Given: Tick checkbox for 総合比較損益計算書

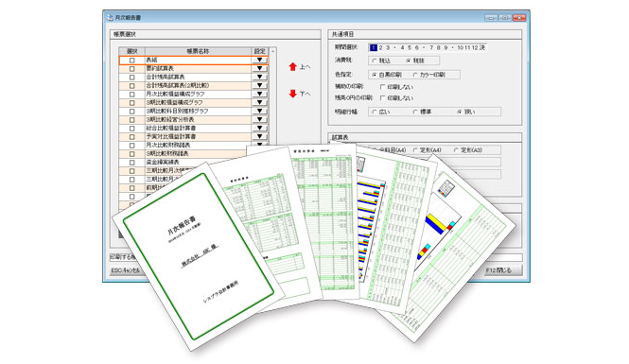Looking at the screenshot, I should point(131,129).
